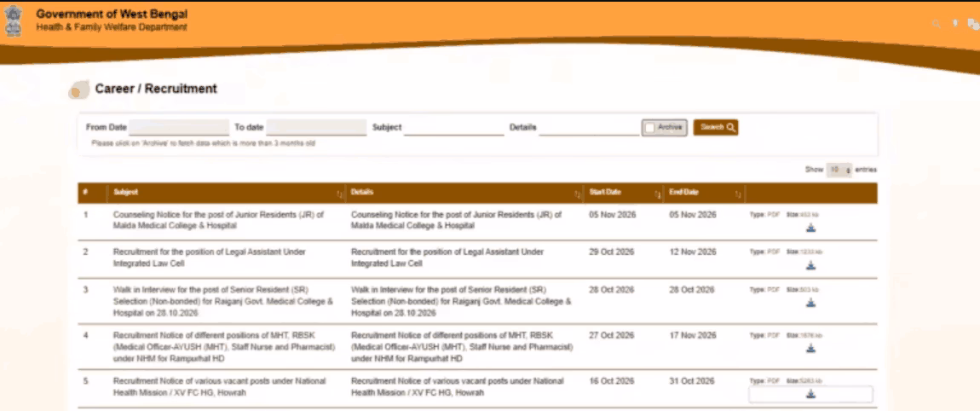Click end date '12 Nov 2026'
This screenshot has height=411, width=980.
[693, 252]
